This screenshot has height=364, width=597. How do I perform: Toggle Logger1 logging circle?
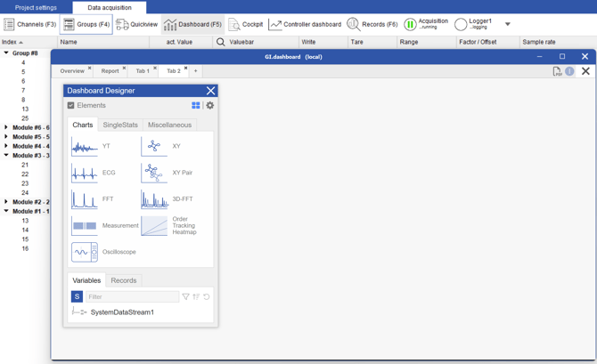461,24
